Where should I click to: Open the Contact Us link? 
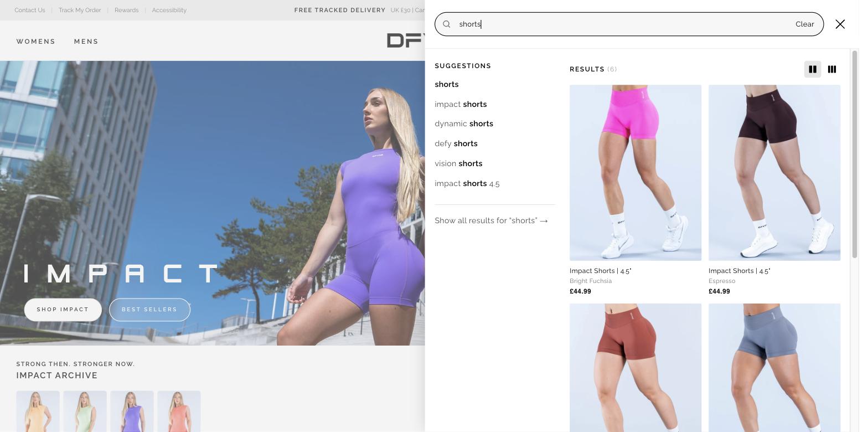(x=30, y=10)
